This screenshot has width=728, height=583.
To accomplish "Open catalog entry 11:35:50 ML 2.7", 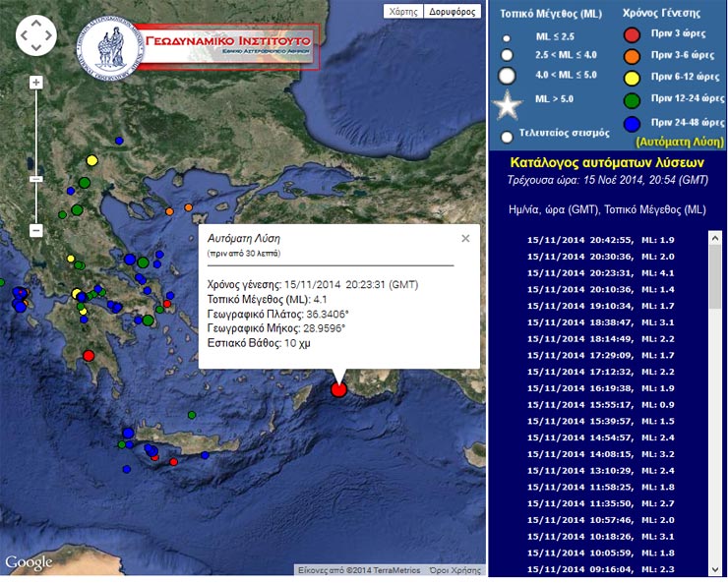I will [601, 503].
